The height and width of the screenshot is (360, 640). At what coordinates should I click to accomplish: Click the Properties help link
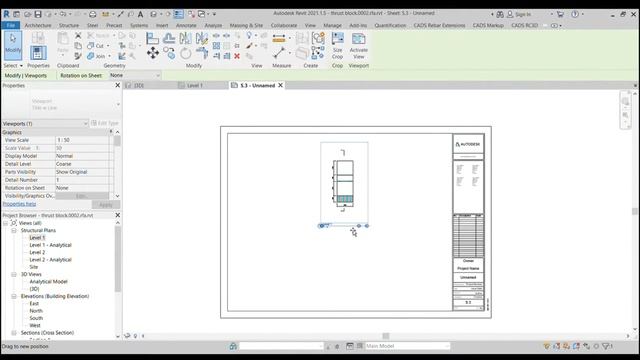tap(19, 204)
